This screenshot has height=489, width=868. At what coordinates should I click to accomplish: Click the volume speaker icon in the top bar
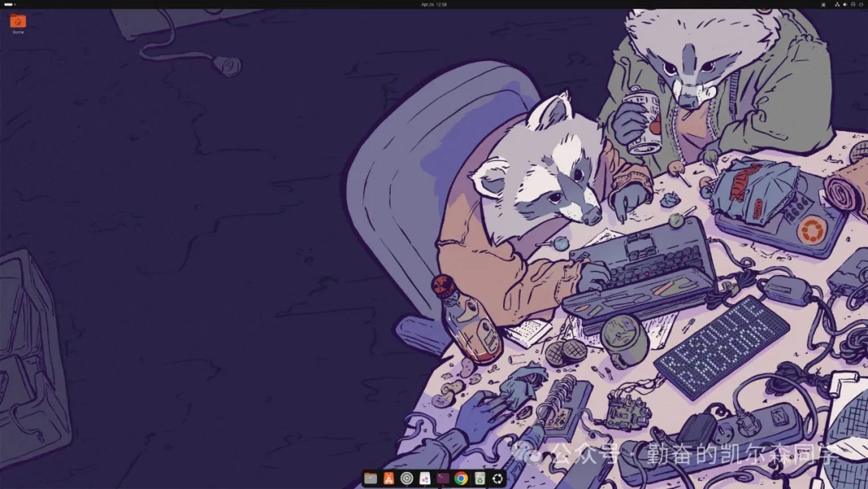pyautogui.click(x=845, y=5)
